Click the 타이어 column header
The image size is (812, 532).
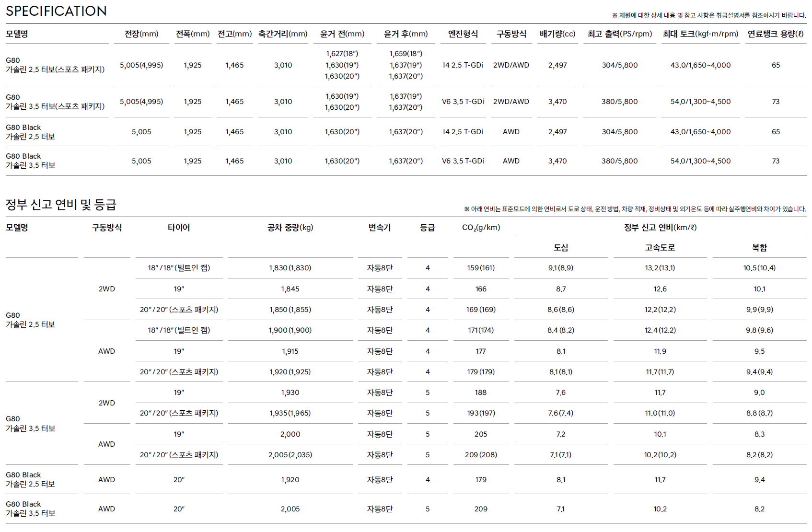[179, 228]
